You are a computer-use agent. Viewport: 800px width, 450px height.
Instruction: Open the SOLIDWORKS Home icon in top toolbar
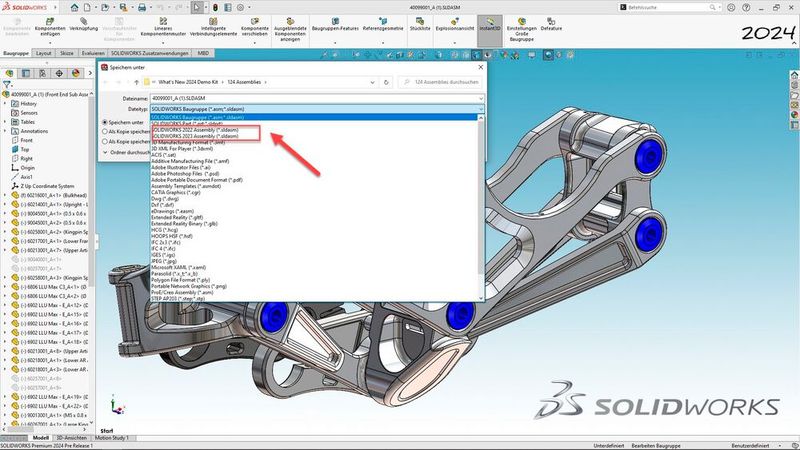tap(74, 8)
